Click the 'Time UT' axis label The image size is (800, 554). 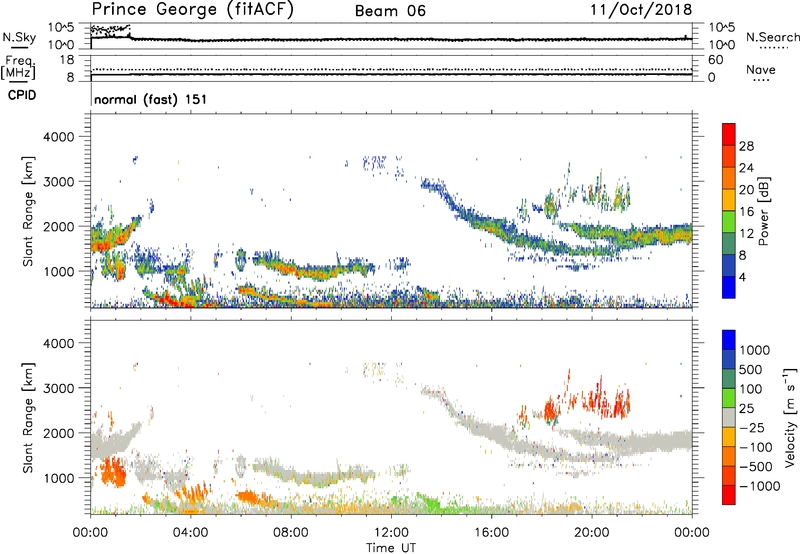[391, 548]
